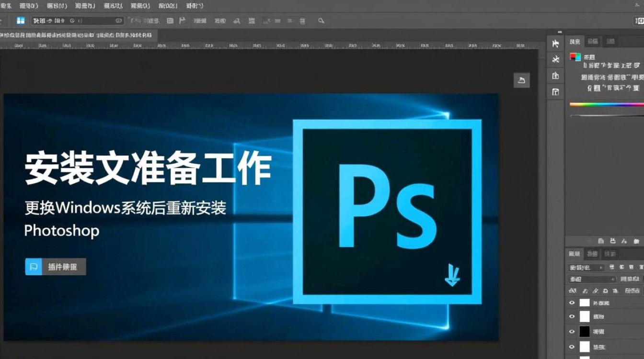Hide the topmost layer using its eye icon
Viewport: 644px width, 359px height.
click(572, 303)
